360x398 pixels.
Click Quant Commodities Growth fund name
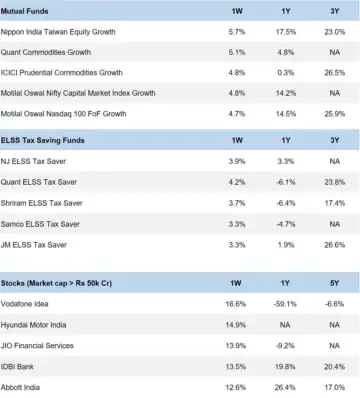coord(46,52)
